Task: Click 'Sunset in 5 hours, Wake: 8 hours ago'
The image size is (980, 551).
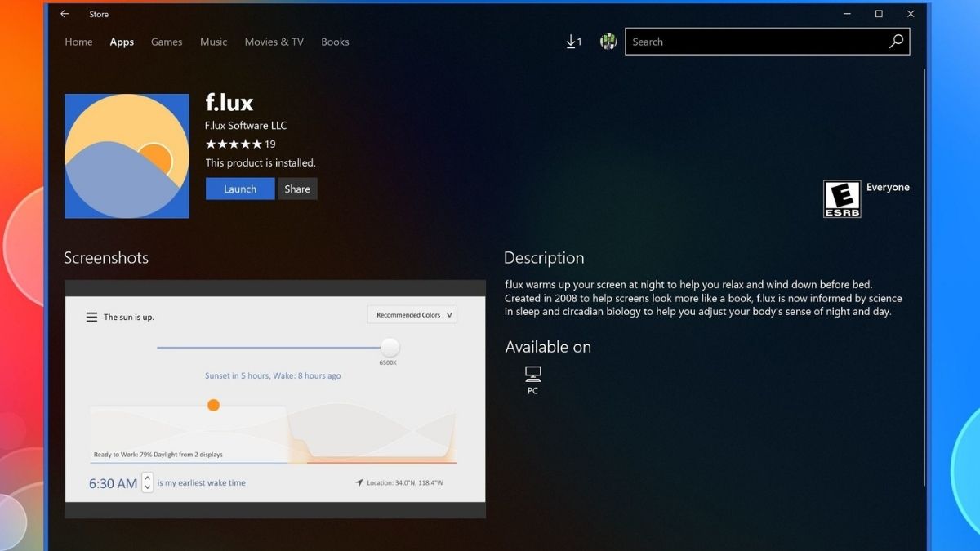Action: (x=273, y=376)
